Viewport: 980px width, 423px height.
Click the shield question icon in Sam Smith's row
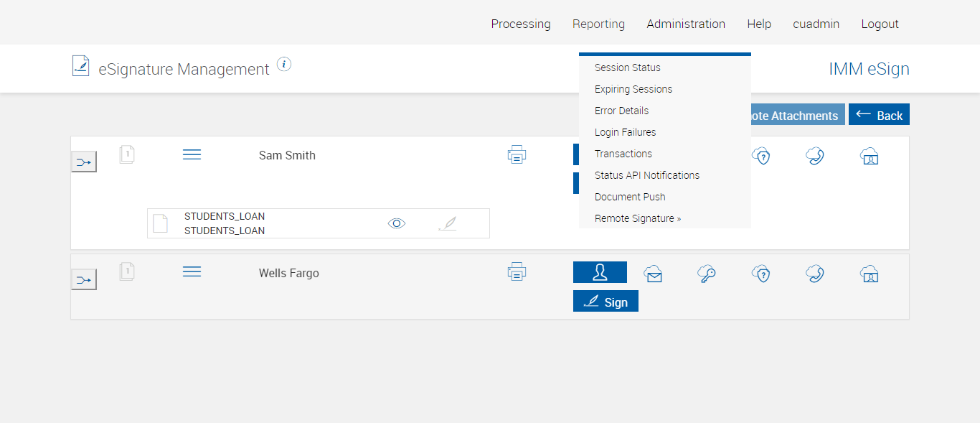[x=761, y=156]
